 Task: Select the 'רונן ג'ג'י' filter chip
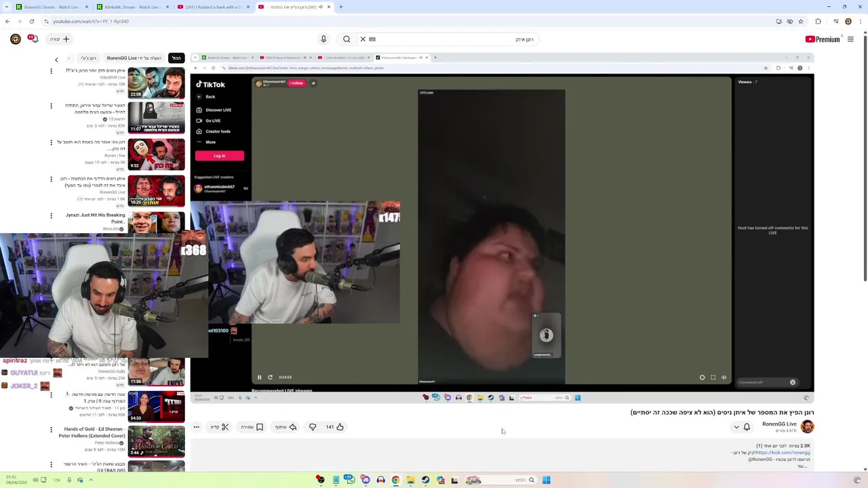point(88,58)
